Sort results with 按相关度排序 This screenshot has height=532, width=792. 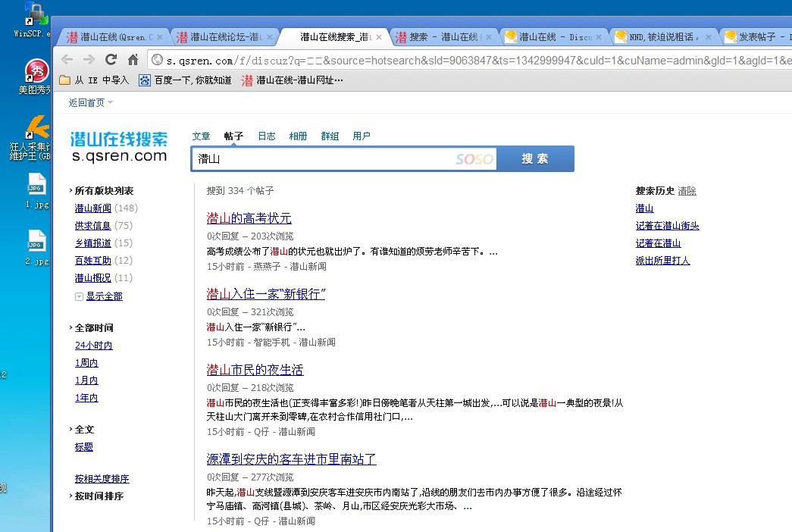coord(102,478)
